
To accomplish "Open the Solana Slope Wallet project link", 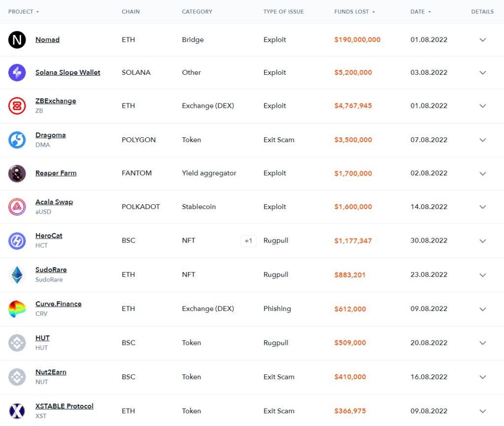I will [x=67, y=72].
